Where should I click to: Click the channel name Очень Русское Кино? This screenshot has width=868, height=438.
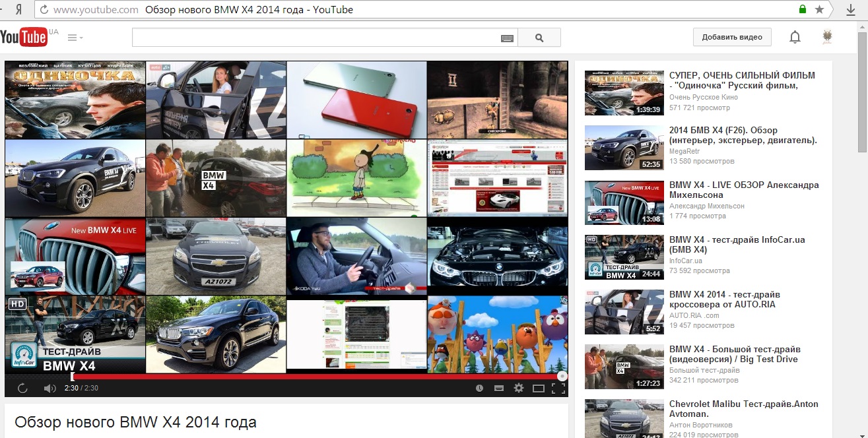(x=704, y=98)
